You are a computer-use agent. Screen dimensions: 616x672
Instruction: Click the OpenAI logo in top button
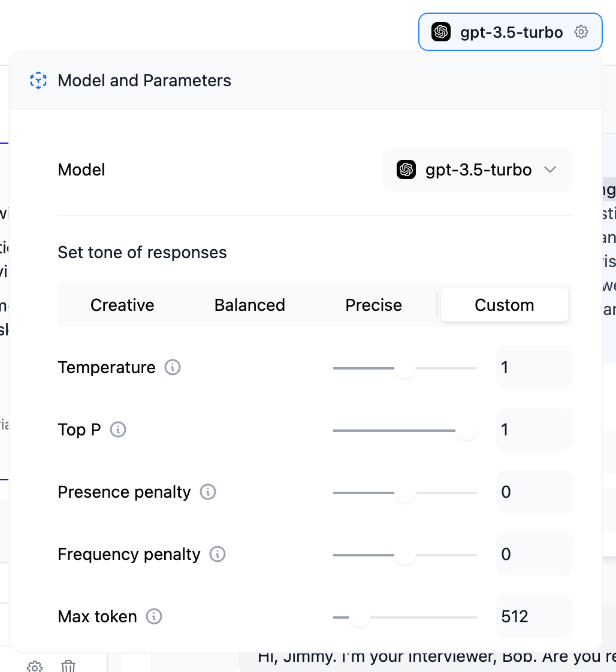pos(440,32)
